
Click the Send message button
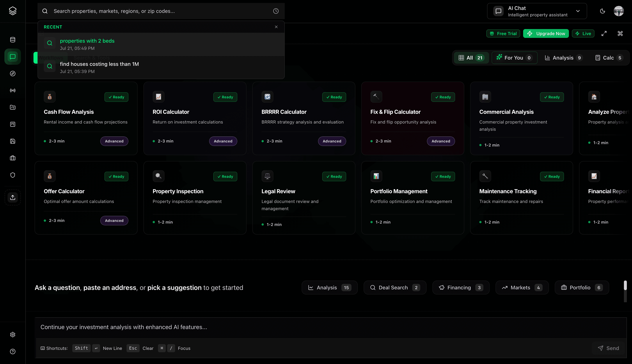pos(608,348)
